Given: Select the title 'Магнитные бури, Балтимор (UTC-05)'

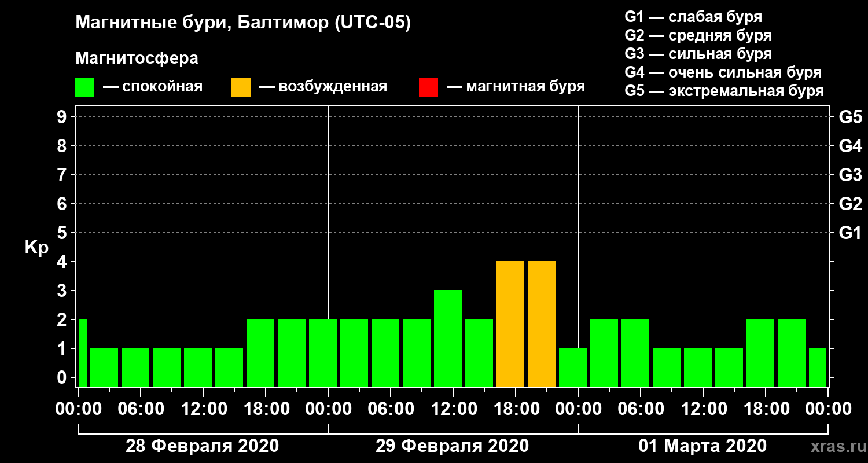Looking at the screenshot, I should point(243,24).
